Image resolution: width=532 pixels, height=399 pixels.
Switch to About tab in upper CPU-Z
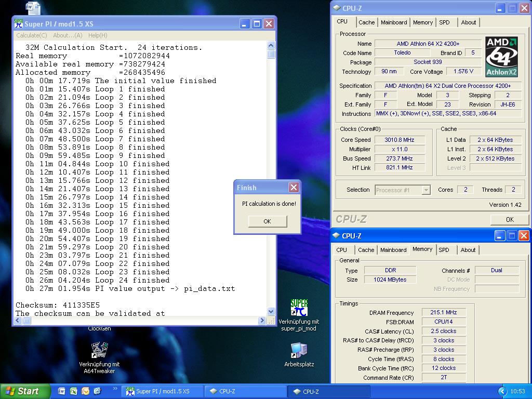tap(468, 22)
